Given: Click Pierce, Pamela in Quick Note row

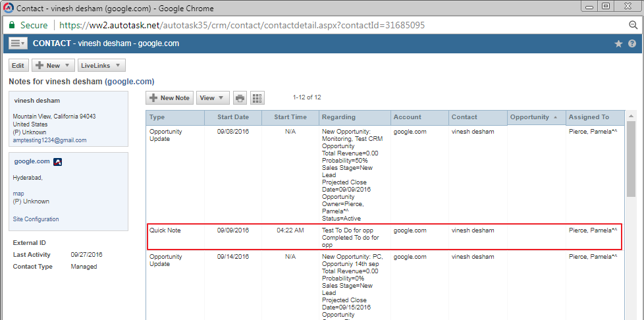Looking at the screenshot, I should pyautogui.click(x=593, y=230).
